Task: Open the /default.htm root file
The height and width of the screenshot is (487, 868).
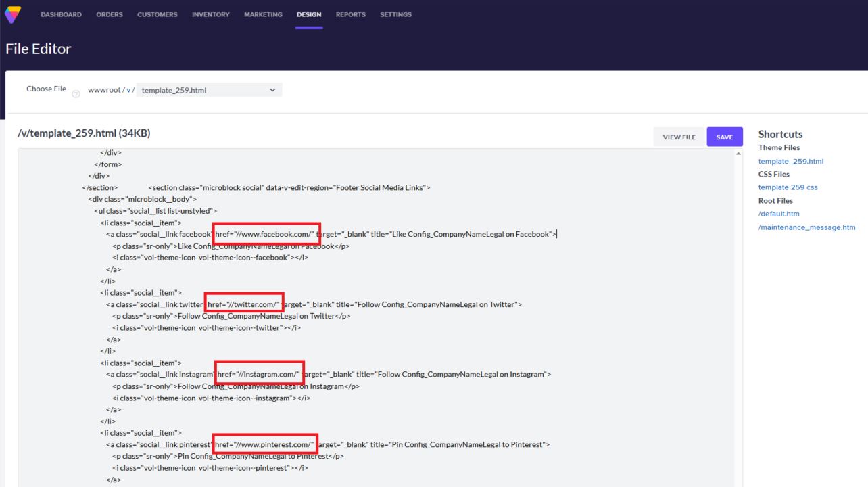Action: pos(779,214)
